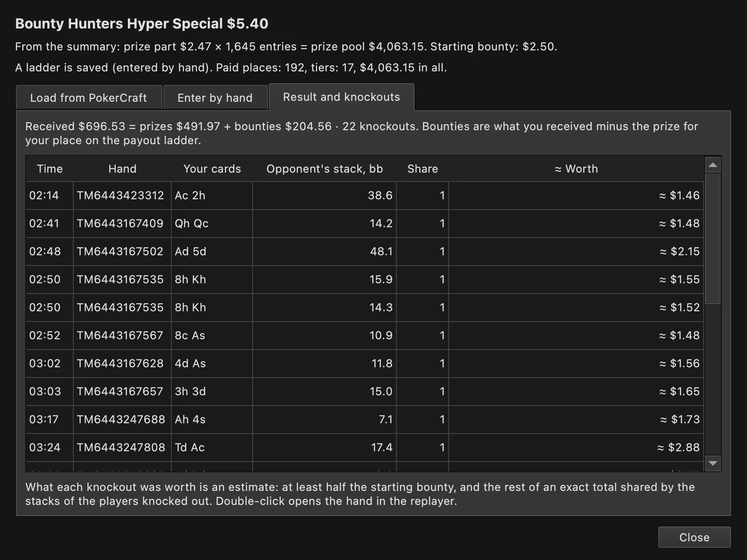Viewport: 747px width, 560px height.
Task: Click the Qh Qc cards cell
Action: (212, 224)
